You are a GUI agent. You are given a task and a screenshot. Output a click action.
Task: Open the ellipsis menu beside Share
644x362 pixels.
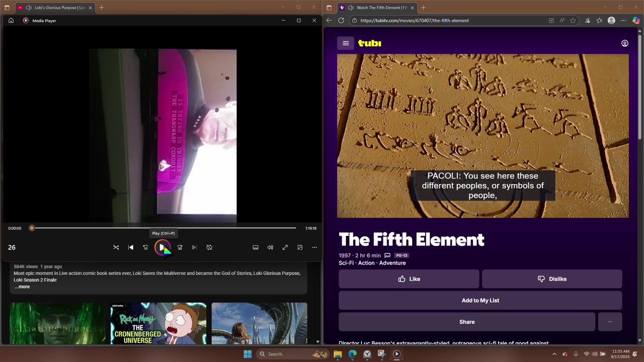pyautogui.click(x=610, y=322)
